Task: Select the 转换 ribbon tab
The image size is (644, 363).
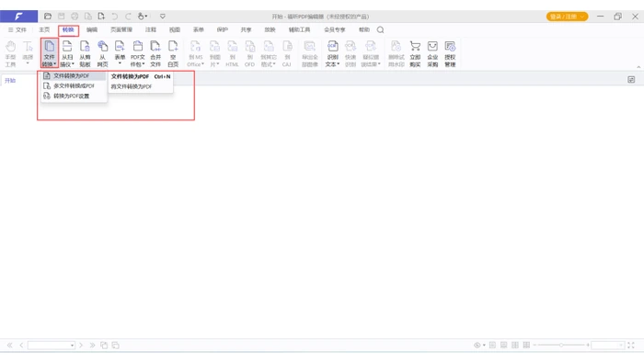Action: pyautogui.click(x=68, y=30)
